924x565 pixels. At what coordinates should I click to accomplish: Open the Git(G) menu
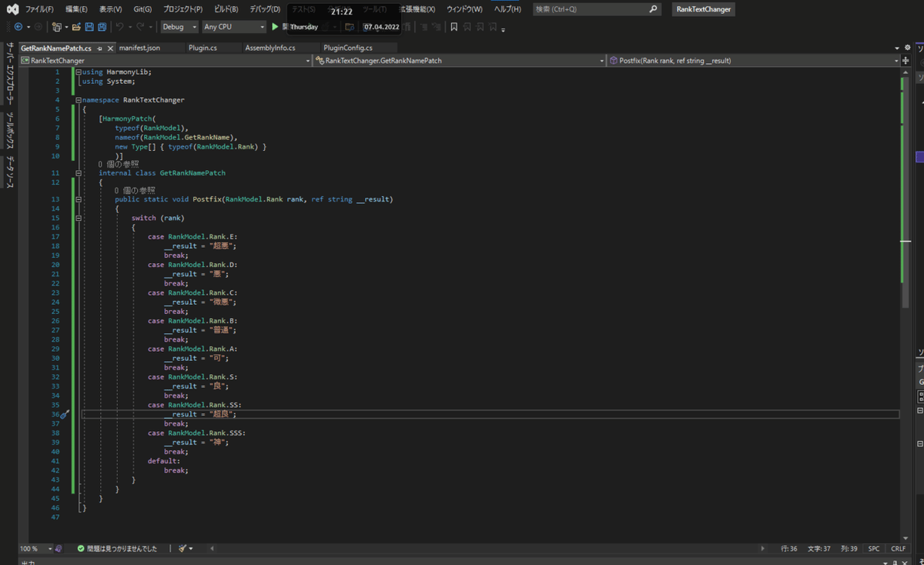pos(142,9)
